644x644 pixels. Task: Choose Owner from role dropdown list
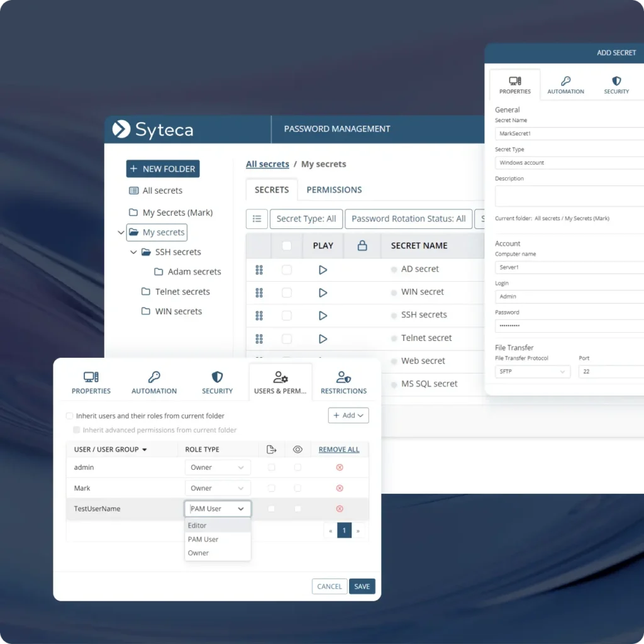coord(218,553)
